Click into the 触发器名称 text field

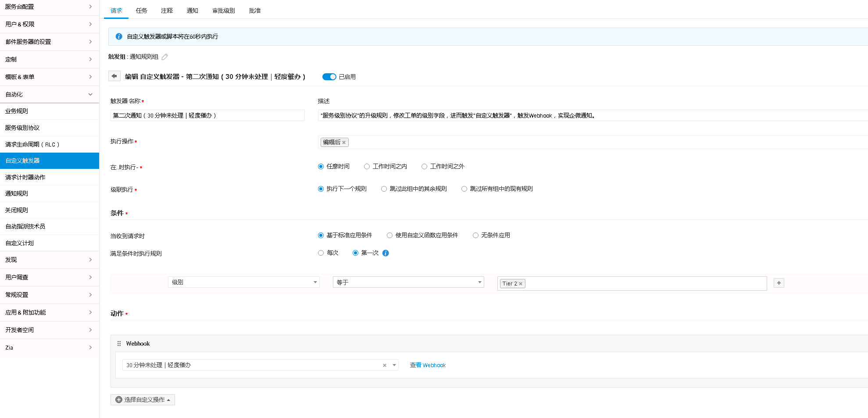(x=207, y=115)
